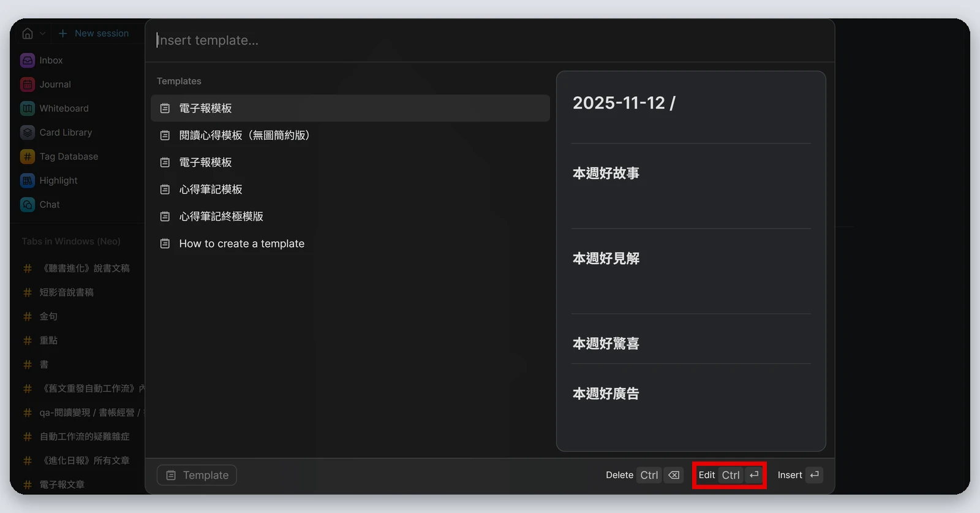Open the Inbox icon

(x=28, y=60)
